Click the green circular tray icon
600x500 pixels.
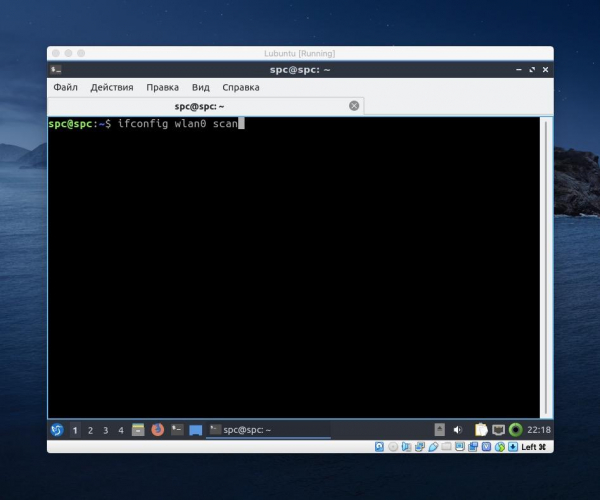[x=516, y=430]
